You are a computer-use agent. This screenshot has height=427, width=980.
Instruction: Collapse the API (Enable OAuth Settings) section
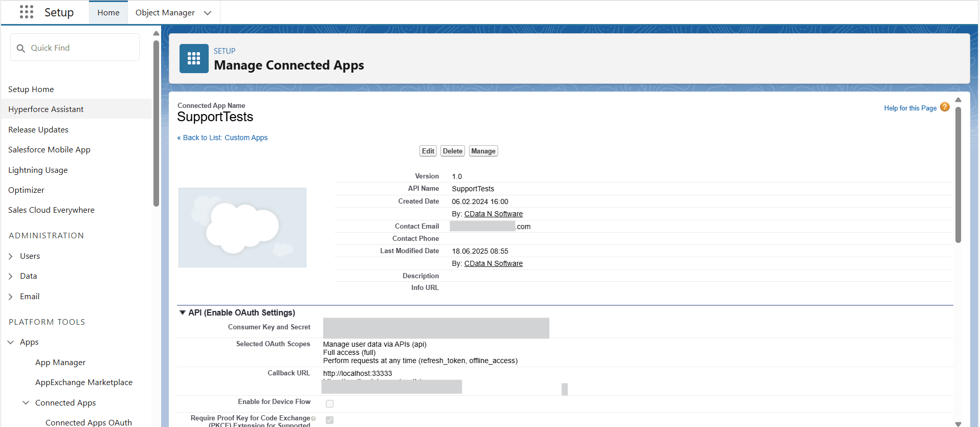[x=182, y=312]
